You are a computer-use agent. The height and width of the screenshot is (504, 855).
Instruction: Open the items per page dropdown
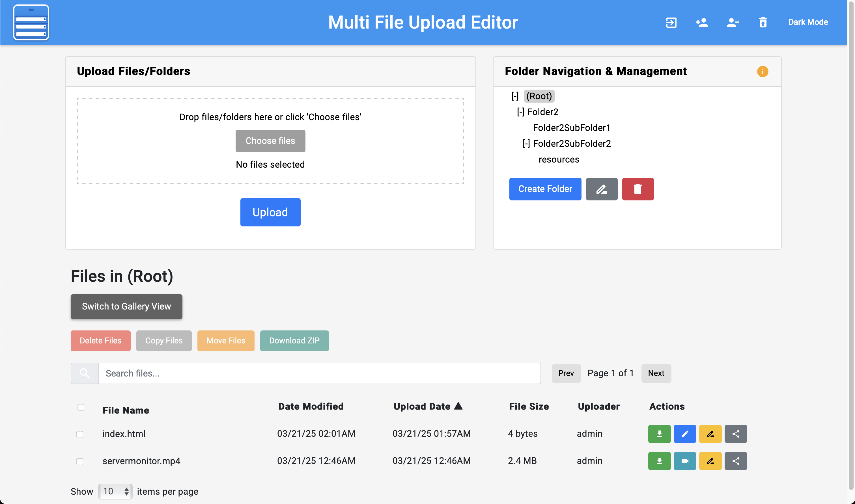(x=115, y=491)
